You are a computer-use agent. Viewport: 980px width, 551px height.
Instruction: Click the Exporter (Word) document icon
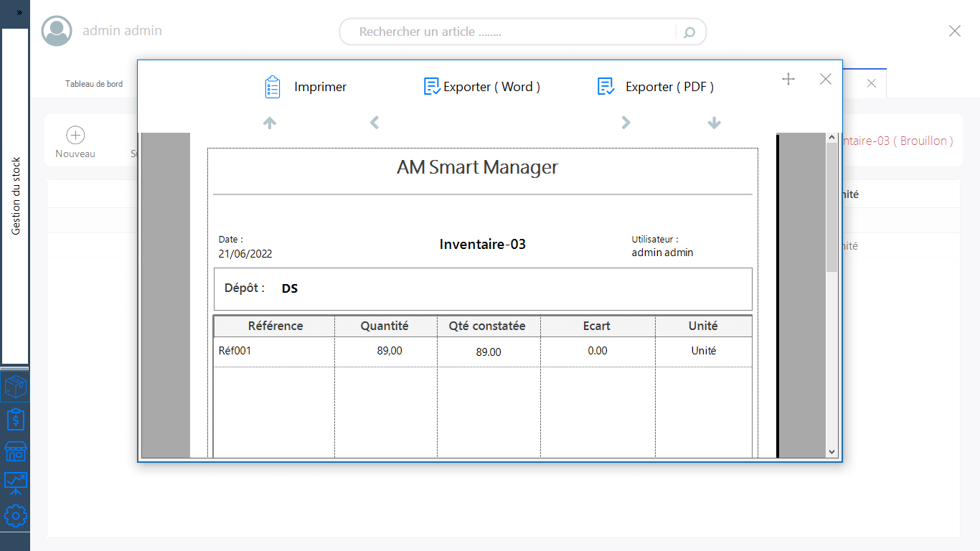(x=432, y=87)
